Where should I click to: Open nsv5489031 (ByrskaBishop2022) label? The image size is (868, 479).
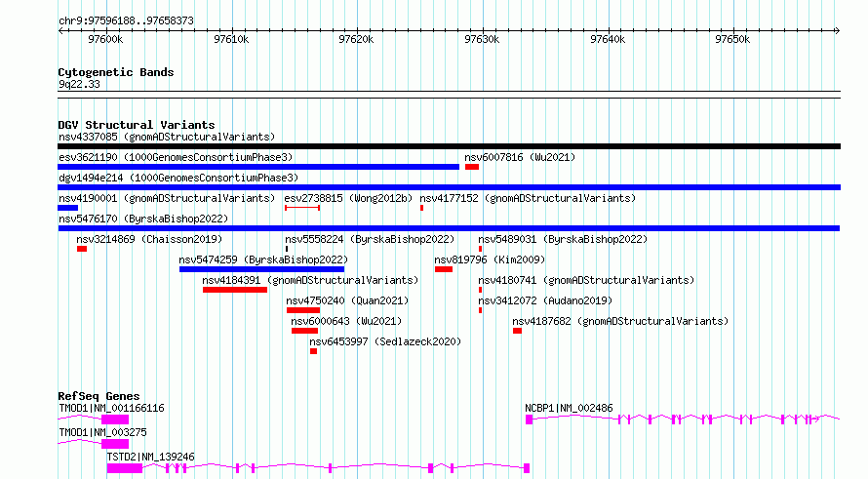pos(563,239)
